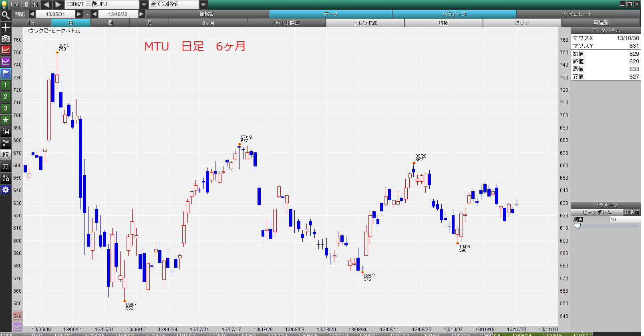Viewport: 644px width, 336px height.
Task: Click the ピークボトム parameter tab
Action: click(597, 212)
